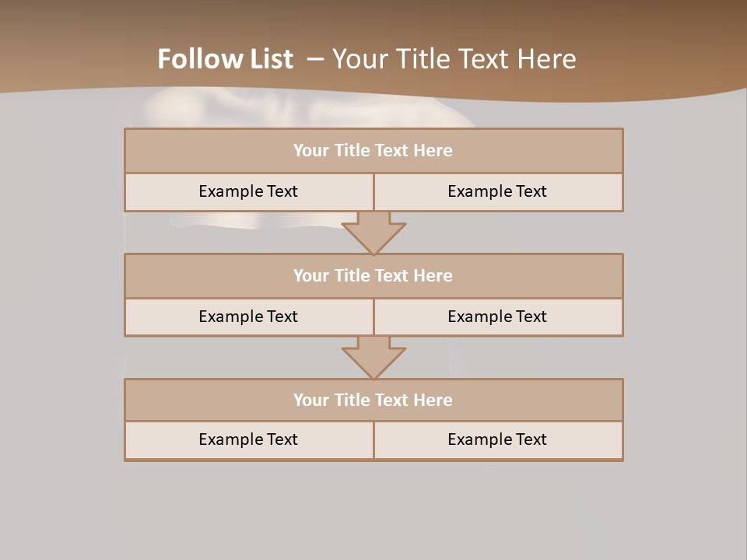
Task: Click the left Example Text cell in the bottom block
Action: pos(249,440)
